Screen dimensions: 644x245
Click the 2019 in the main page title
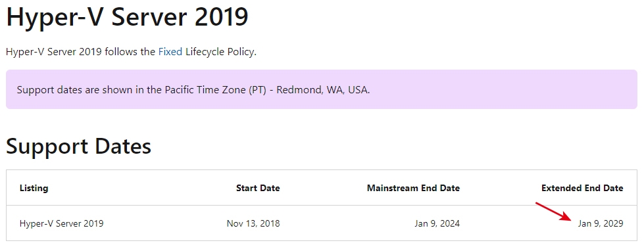[220, 16]
